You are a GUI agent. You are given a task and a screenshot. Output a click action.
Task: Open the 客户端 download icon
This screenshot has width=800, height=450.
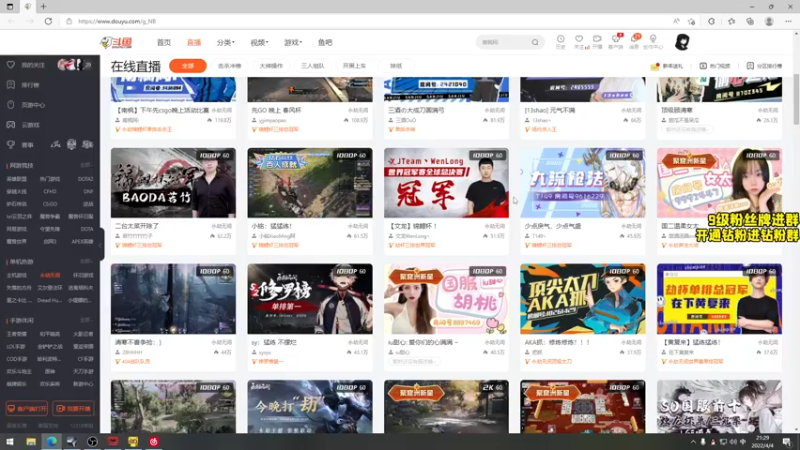click(x=616, y=39)
